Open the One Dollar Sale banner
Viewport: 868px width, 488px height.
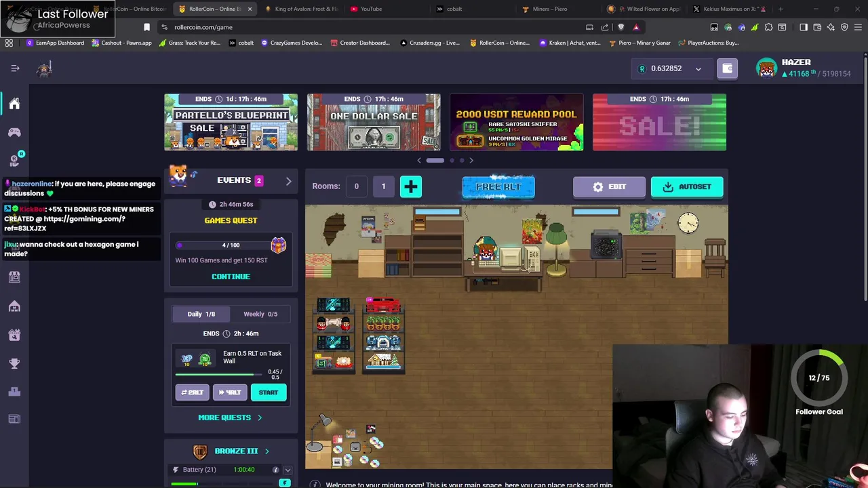[x=374, y=122]
